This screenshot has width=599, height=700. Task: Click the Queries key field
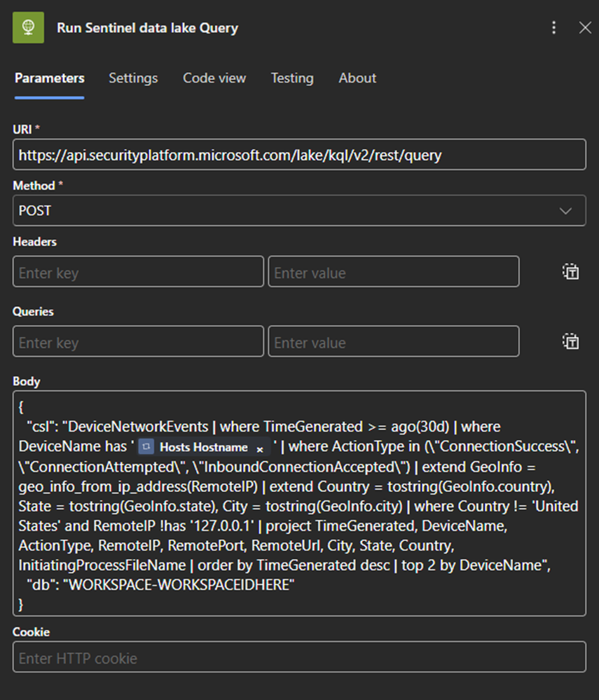[x=138, y=342]
